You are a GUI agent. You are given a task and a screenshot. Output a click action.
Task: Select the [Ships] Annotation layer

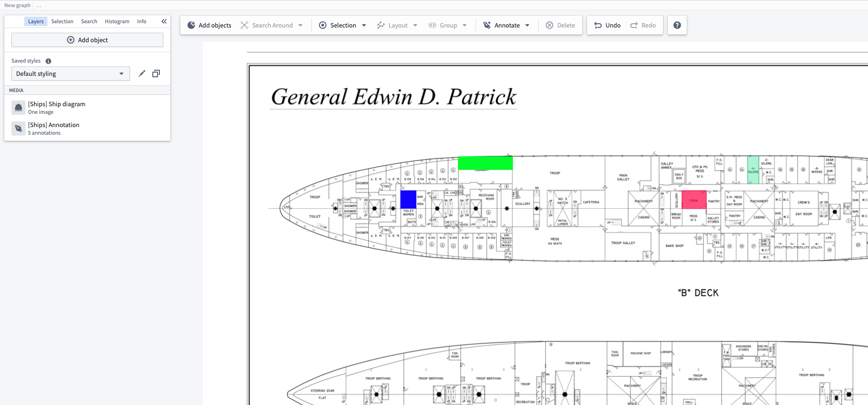[x=54, y=129]
